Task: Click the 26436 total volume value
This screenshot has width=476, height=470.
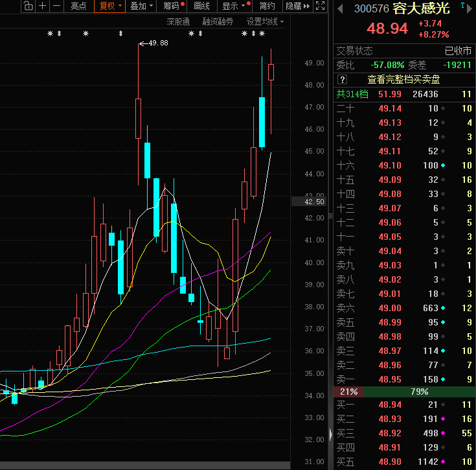Action: [425, 94]
